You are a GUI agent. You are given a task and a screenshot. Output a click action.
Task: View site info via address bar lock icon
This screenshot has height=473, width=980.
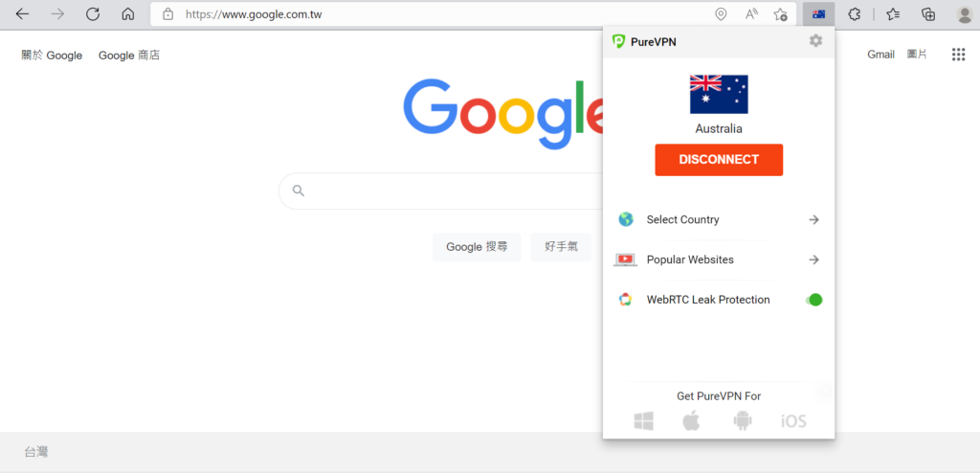coord(167,13)
